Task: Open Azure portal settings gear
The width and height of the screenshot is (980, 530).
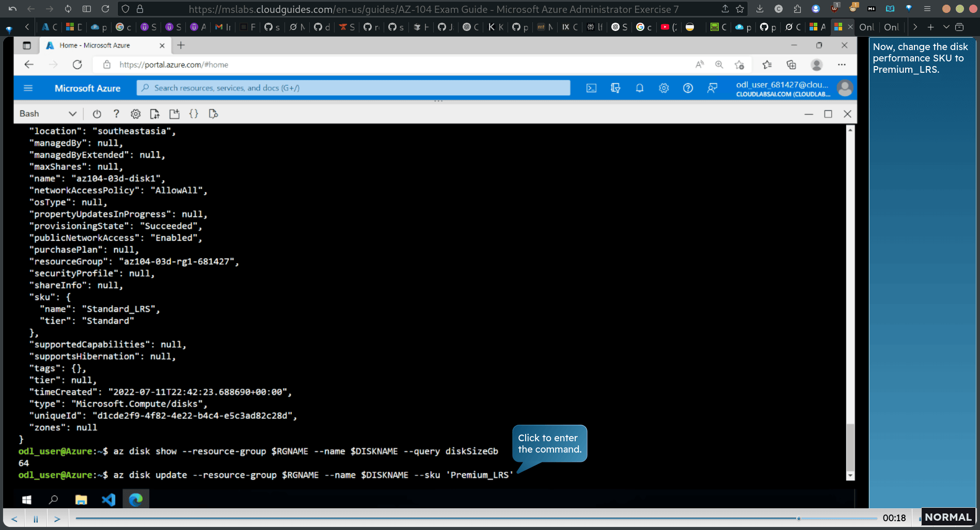Action: click(663, 88)
